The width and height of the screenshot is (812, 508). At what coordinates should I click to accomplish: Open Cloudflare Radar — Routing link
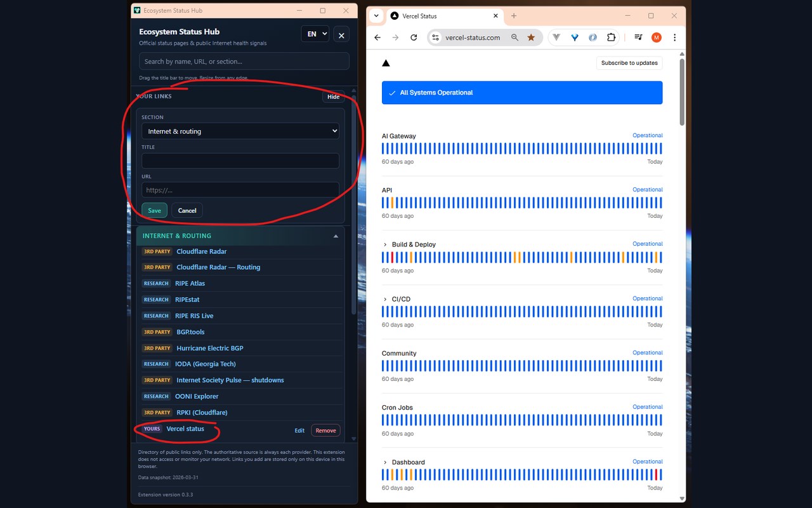(218, 267)
